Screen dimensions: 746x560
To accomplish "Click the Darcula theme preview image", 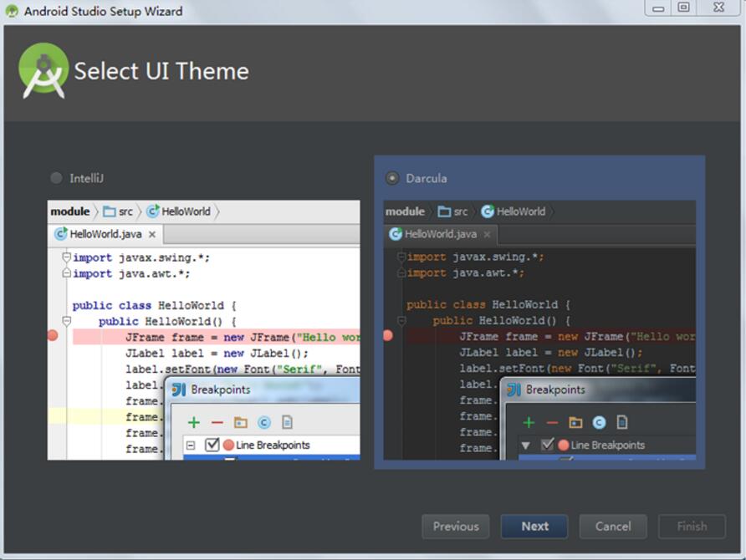I will pos(539,330).
